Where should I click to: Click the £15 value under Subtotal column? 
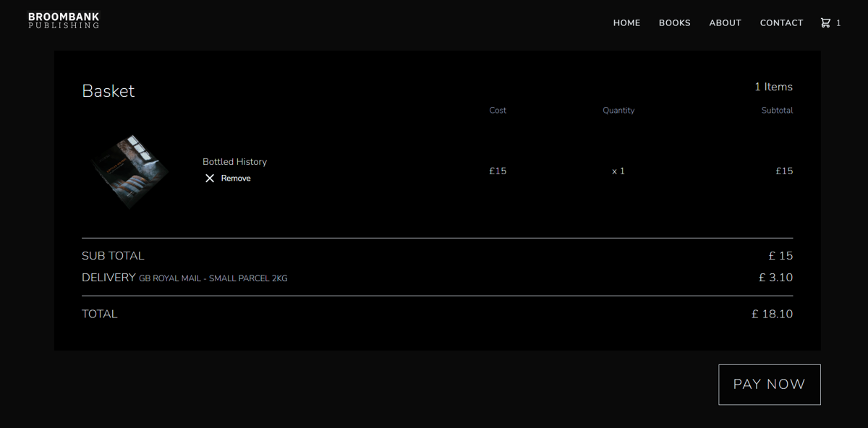784,171
